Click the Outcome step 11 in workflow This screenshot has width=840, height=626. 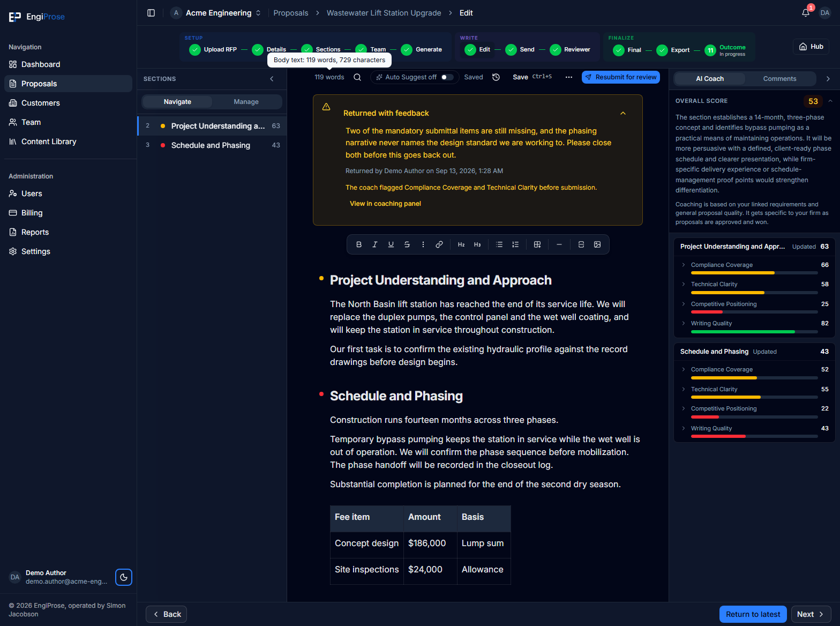pos(725,50)
